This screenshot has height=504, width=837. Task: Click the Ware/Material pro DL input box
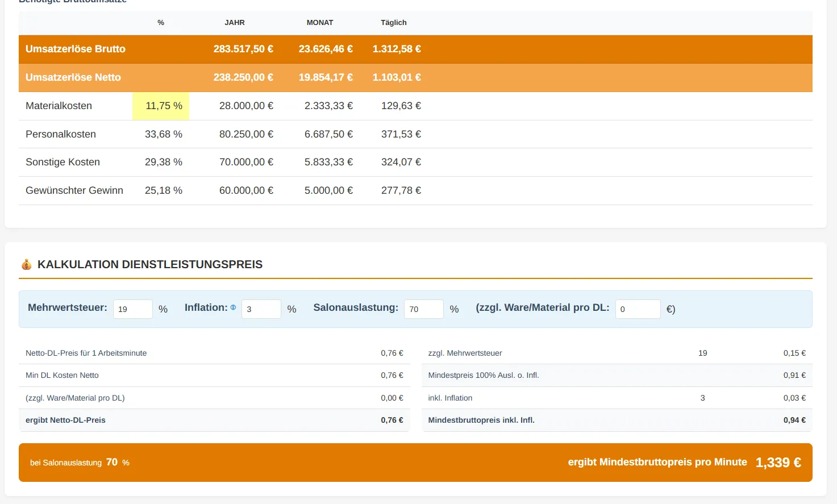[x=638, y=309]
